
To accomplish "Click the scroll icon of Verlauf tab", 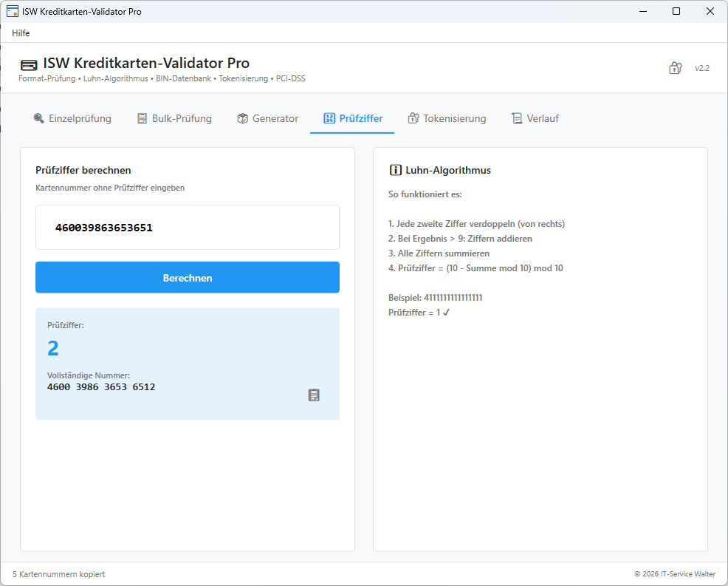I will coord(517,118).
